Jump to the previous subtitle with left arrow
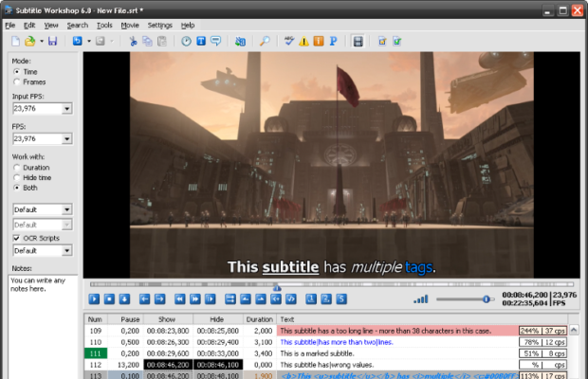588x379 pixels. pyautogui.click(x=145, y=298)
